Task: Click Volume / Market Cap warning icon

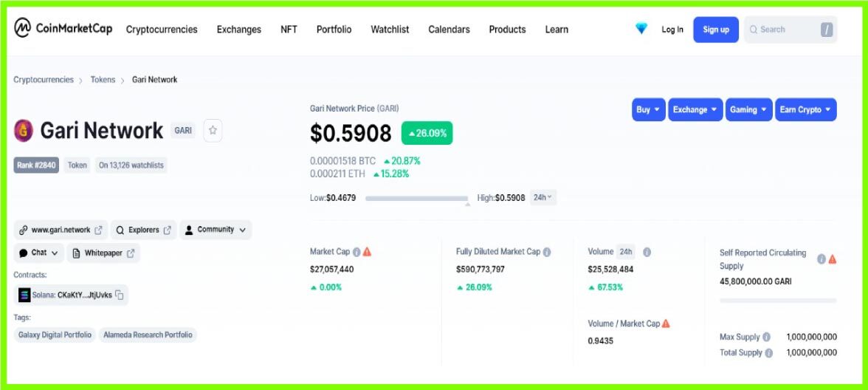Action: click(666, 323)
